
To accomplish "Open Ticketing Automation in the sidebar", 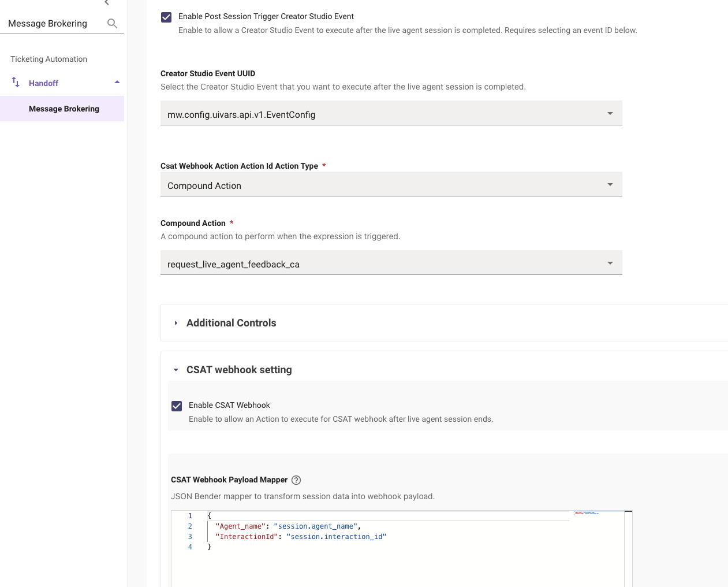I will (x=49, y=59).
